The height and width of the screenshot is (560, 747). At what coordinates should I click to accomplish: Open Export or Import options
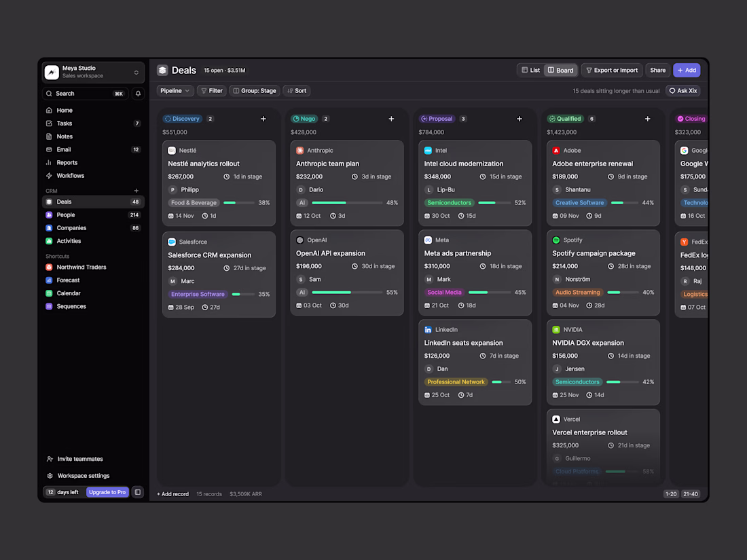(x=612, y=70)
